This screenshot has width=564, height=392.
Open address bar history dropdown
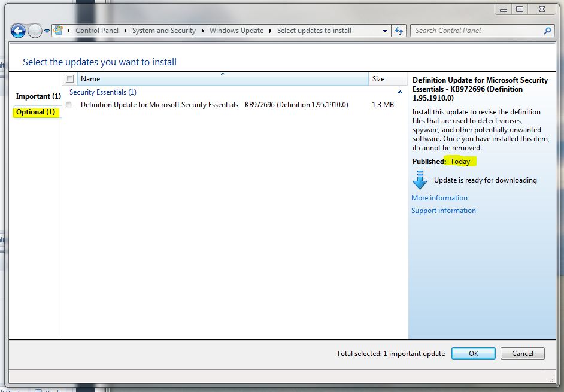(385, 31)
